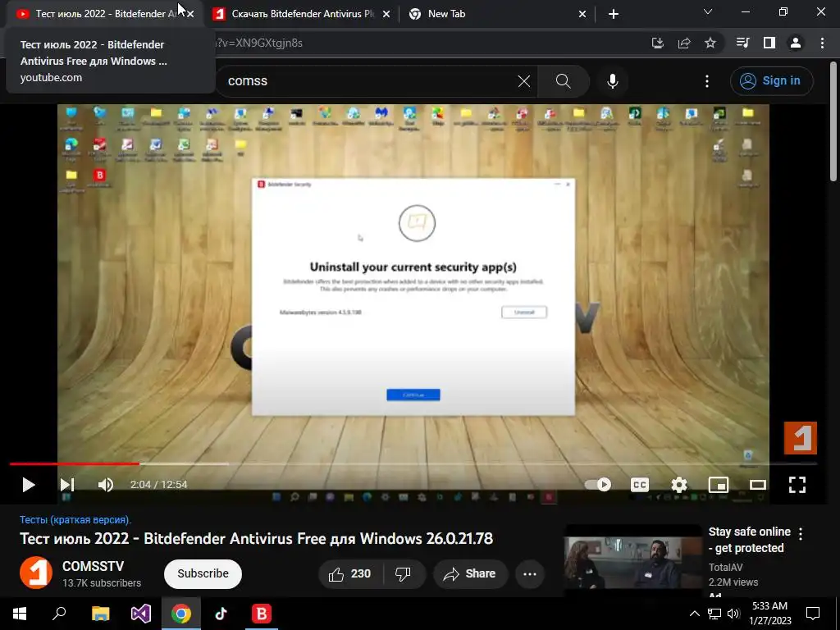This screenshot has height=630, width=840.
Task: Click the COMSS channel watermark in the video
Action: point(801,438)
